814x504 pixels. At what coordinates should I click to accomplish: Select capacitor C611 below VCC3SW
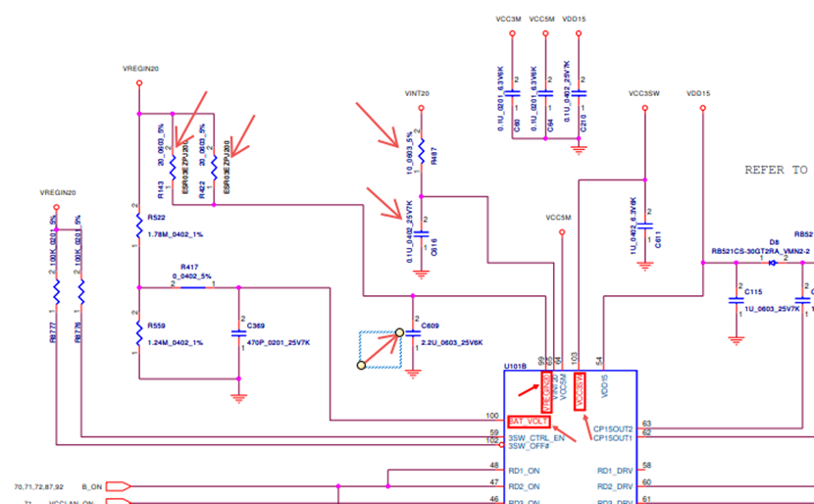[x=644, y=235]
